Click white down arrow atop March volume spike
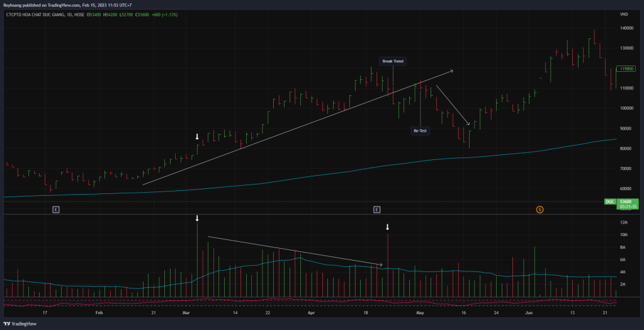 coord(197,219)
